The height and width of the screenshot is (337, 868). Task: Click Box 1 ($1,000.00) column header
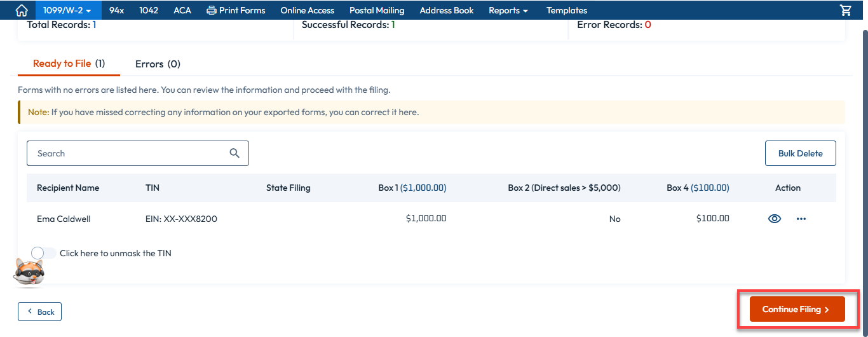click(412, 188)
